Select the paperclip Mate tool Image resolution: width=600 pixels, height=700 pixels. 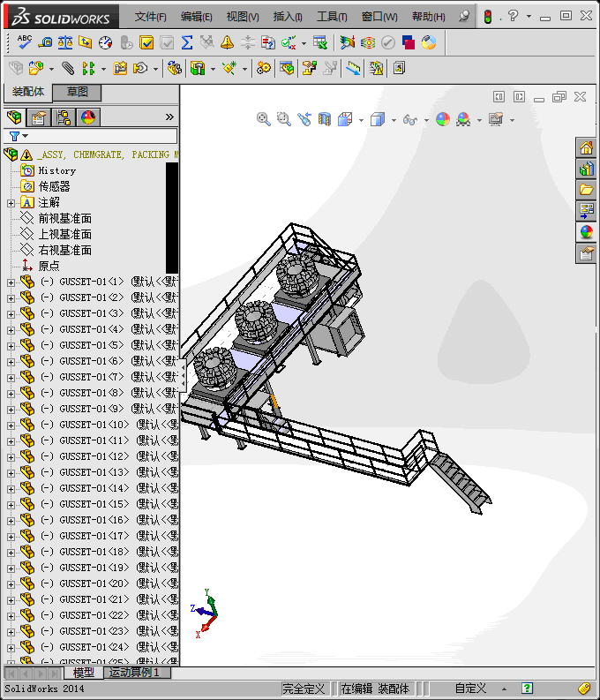coord(68,68)
